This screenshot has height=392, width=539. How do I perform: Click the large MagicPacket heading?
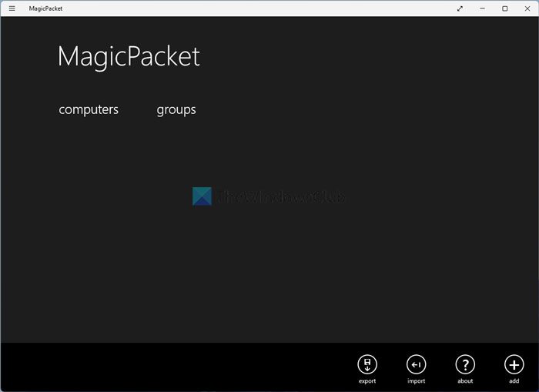[x=129, y=57]
